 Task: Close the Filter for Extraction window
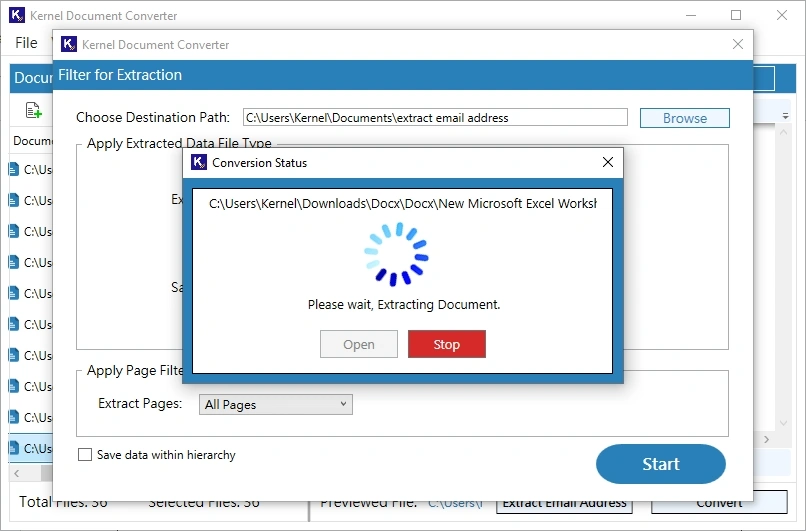click(x=738, y=44)
